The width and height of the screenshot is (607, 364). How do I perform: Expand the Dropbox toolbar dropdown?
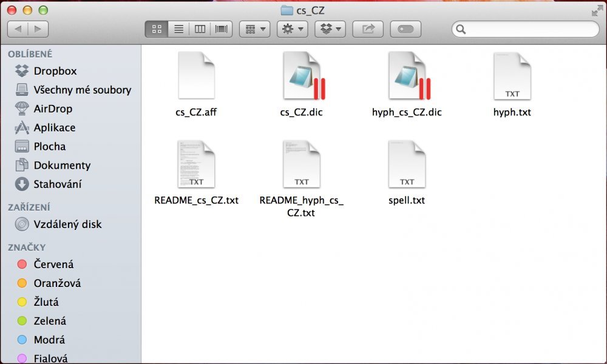[330, 29]
